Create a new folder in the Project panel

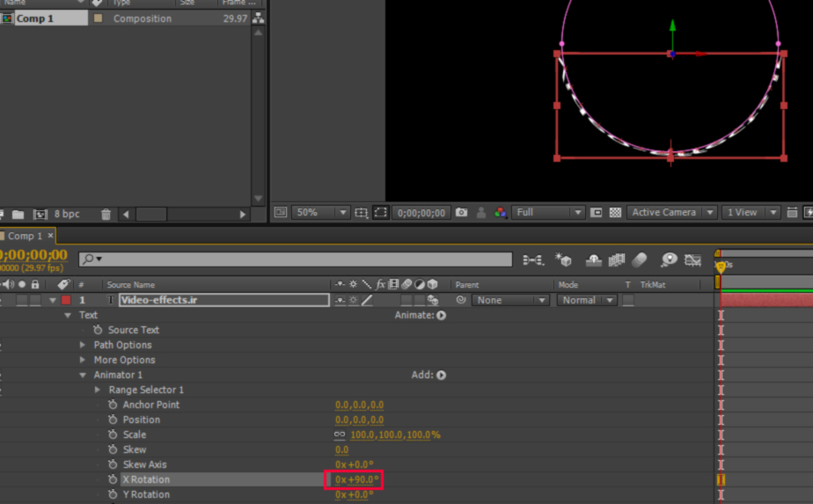[x=18, y=214]
